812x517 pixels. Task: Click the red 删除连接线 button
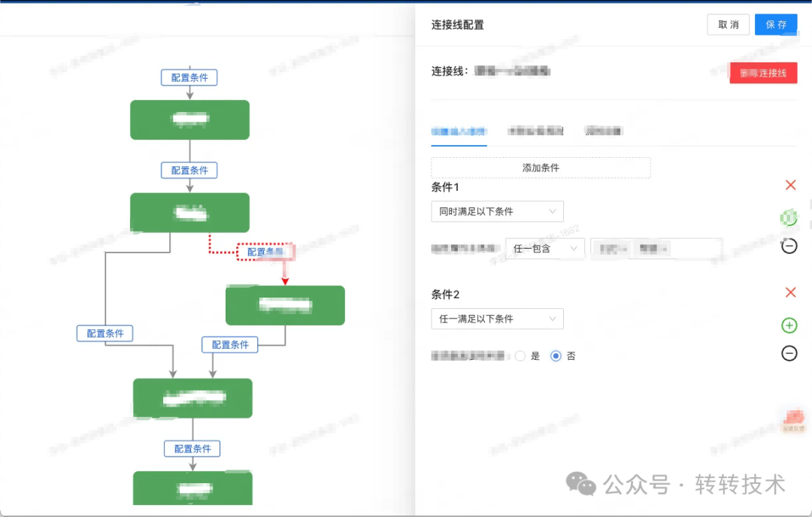pos(763,73)
